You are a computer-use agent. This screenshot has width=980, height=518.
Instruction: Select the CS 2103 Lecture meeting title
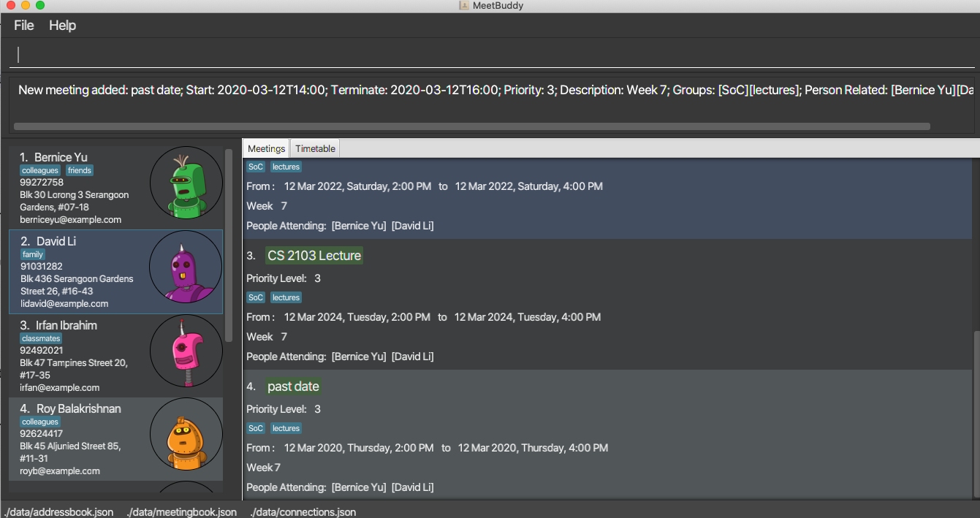coord(314,256)
